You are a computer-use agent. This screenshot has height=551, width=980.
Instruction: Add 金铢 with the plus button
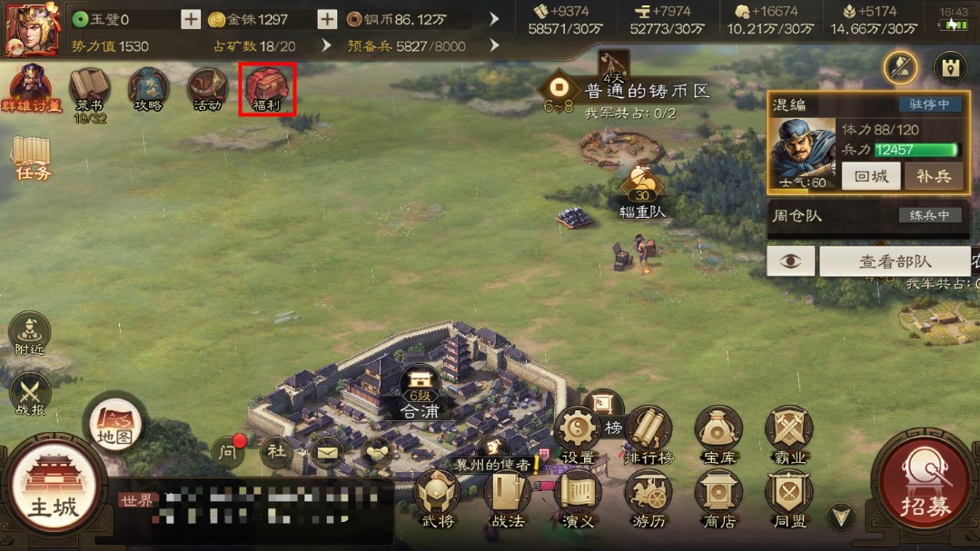(327, 19)
